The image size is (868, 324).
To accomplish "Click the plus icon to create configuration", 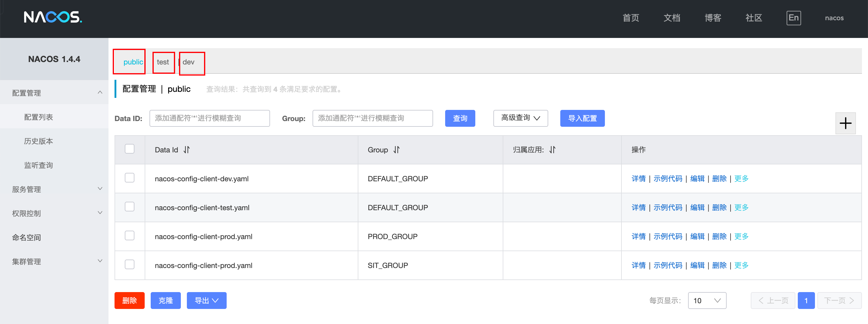I will point(845,123).
